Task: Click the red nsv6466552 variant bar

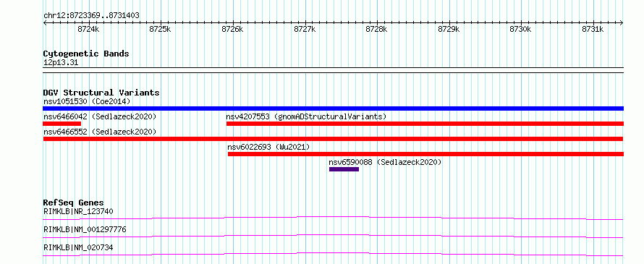Action: point(334,139)
